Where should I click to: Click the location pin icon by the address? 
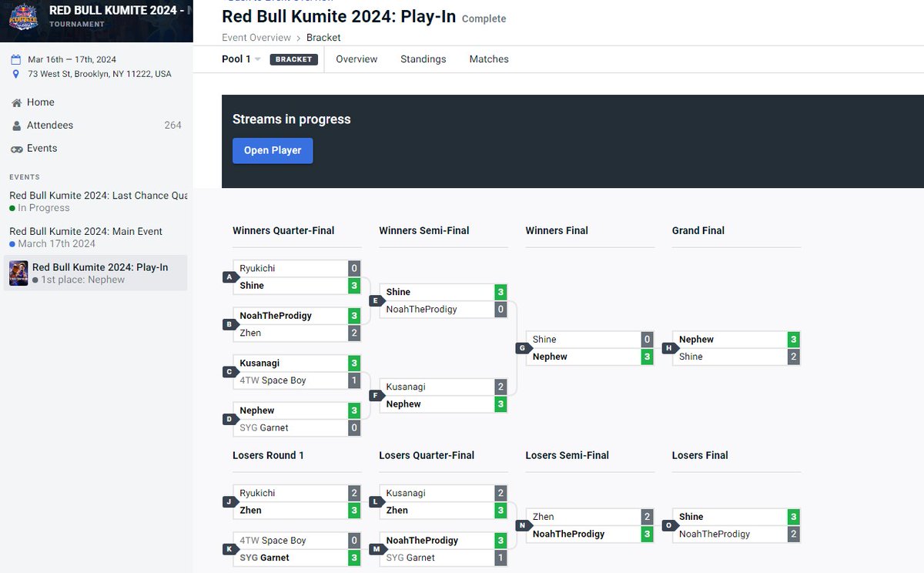[x=16, y=74]
